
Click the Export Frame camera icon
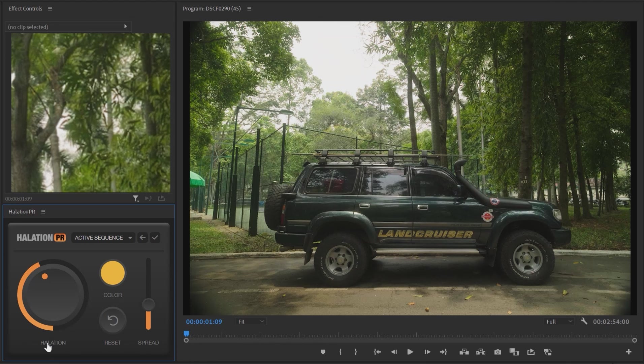point(497,352)
